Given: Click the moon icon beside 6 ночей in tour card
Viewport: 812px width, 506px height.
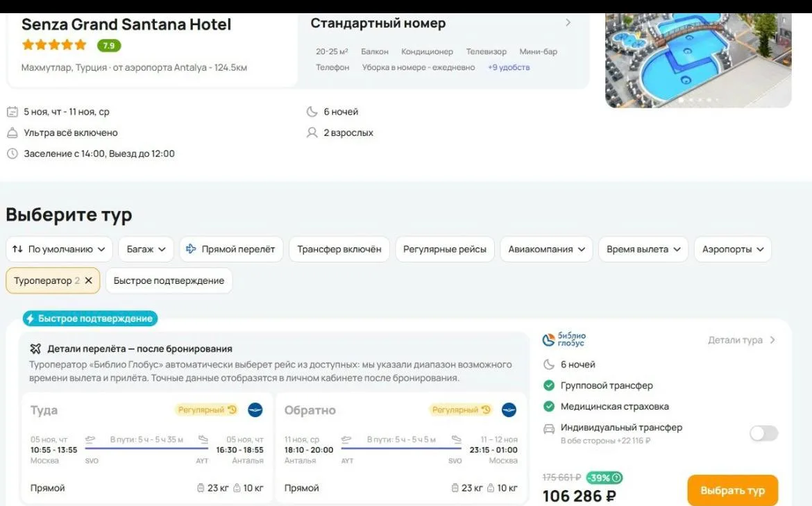Looking at the screenshot, I should click(x=549, y=364).
